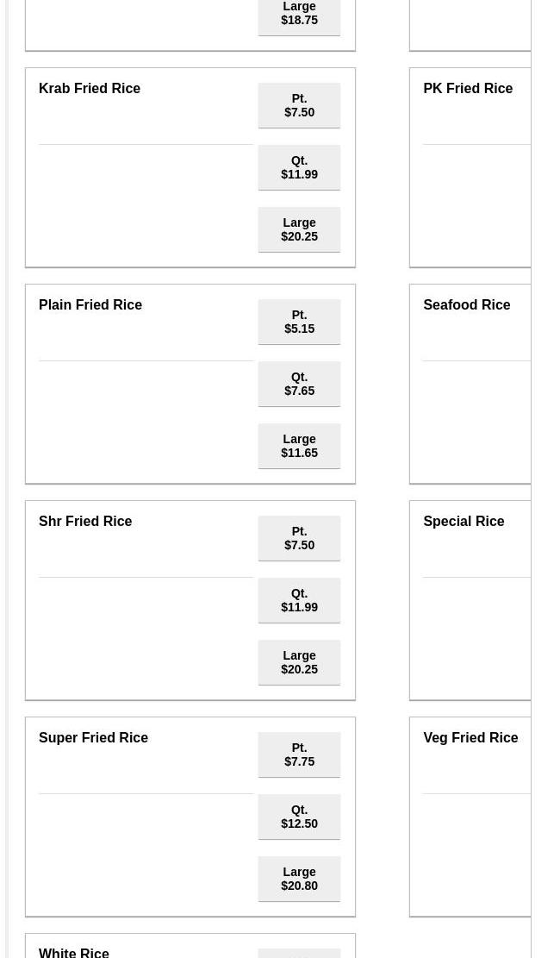
Task: Select Plain Fried Rice Pt. $5.15
Action: [x=299, y=322]
